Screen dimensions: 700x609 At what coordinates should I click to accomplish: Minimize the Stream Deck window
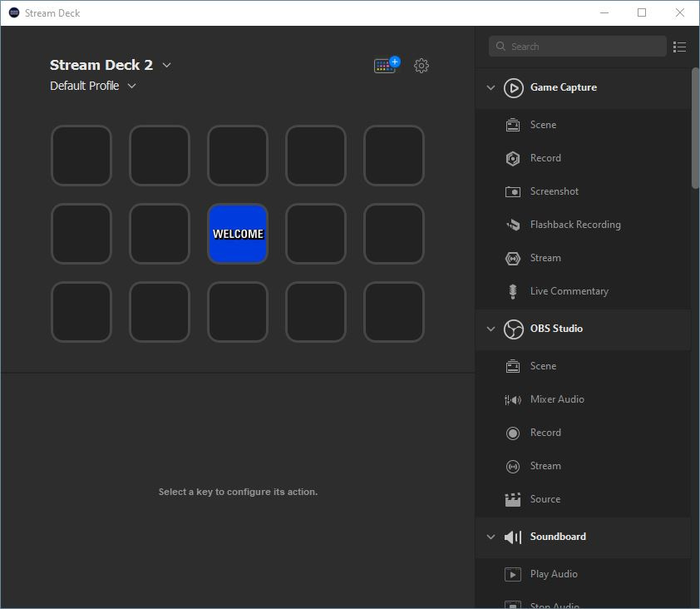tap(604, 12)
